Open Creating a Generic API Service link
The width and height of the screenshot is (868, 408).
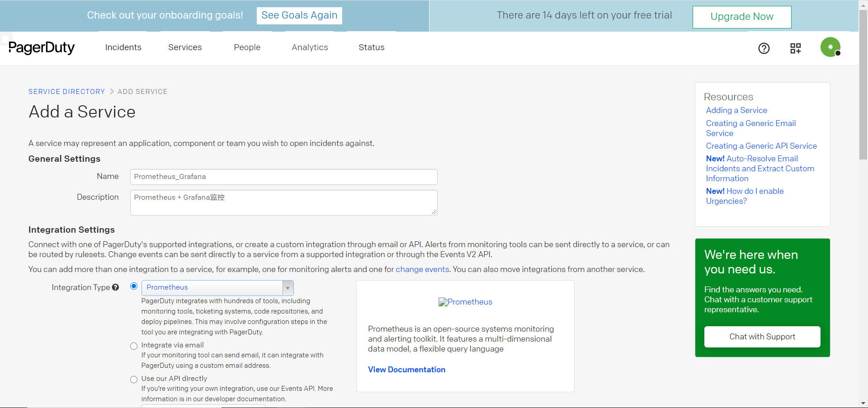click(x=761, y=146)
